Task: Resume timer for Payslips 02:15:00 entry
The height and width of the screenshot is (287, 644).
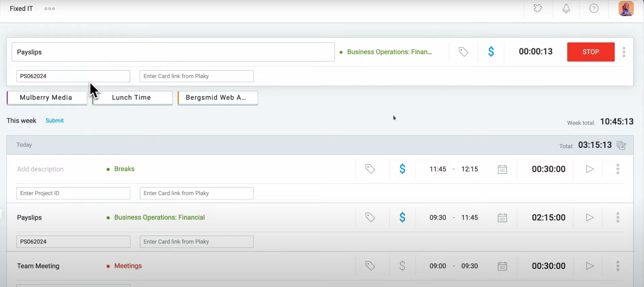Action: click(x=589, y=217)
